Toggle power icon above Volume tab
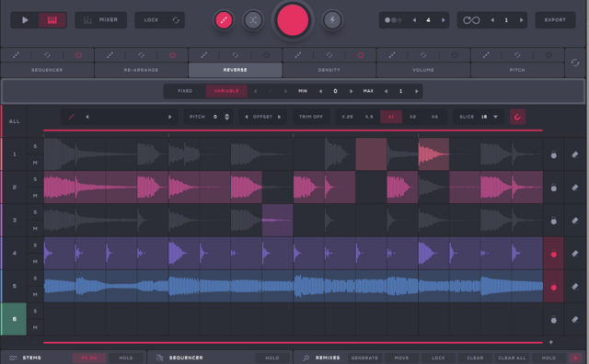Image resolution: width=589 pixels, height=364 pixels. pos(455,55)
